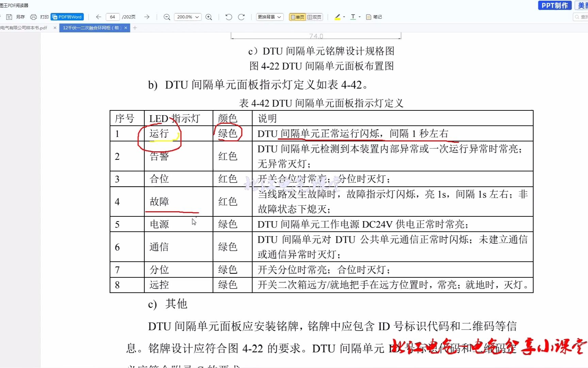The height and width of the screenshot is (368, 588).
Task: Rotate page counterclockwise
Action: pos(229,17)
